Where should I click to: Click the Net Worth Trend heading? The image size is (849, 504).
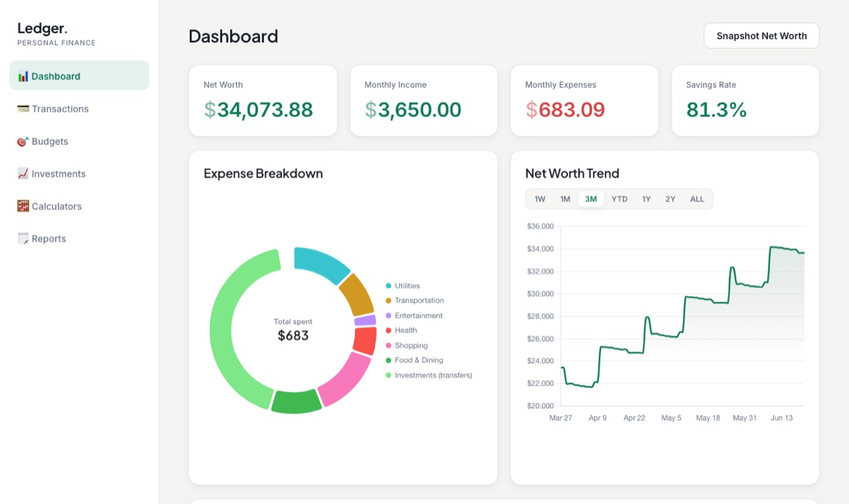coord(573,173)
